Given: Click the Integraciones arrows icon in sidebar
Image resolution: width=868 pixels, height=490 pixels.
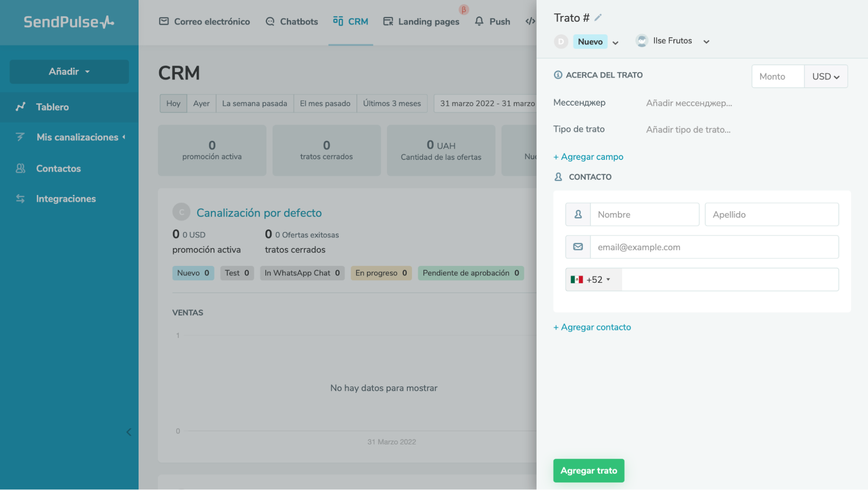Looking at the screenshot, I should click(x=20, y=199).
